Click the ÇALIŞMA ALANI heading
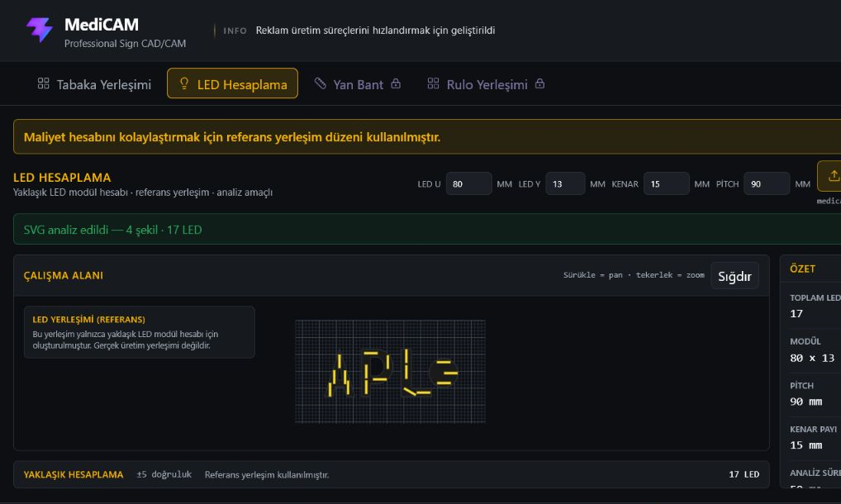The width and height of the screenshot is (841, 504). (64, 276)
